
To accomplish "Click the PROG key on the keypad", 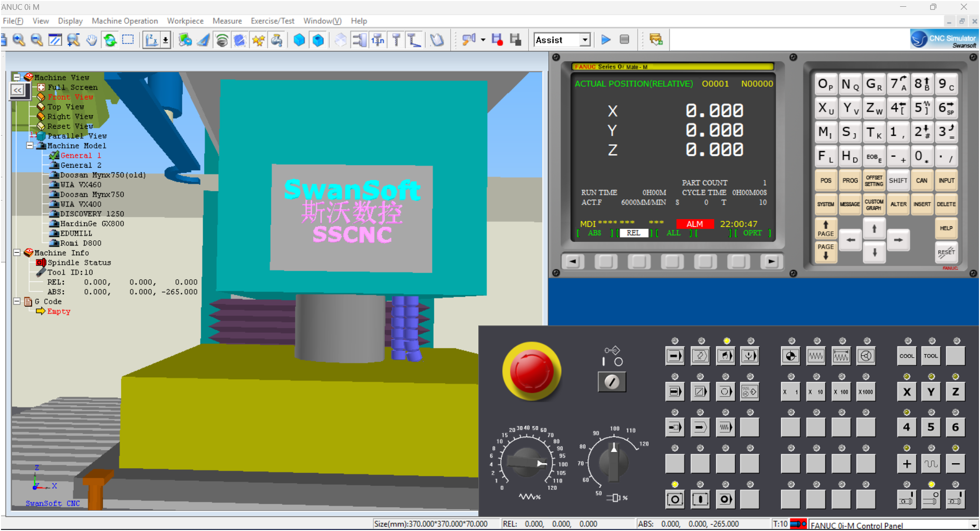I will [850, 181].
